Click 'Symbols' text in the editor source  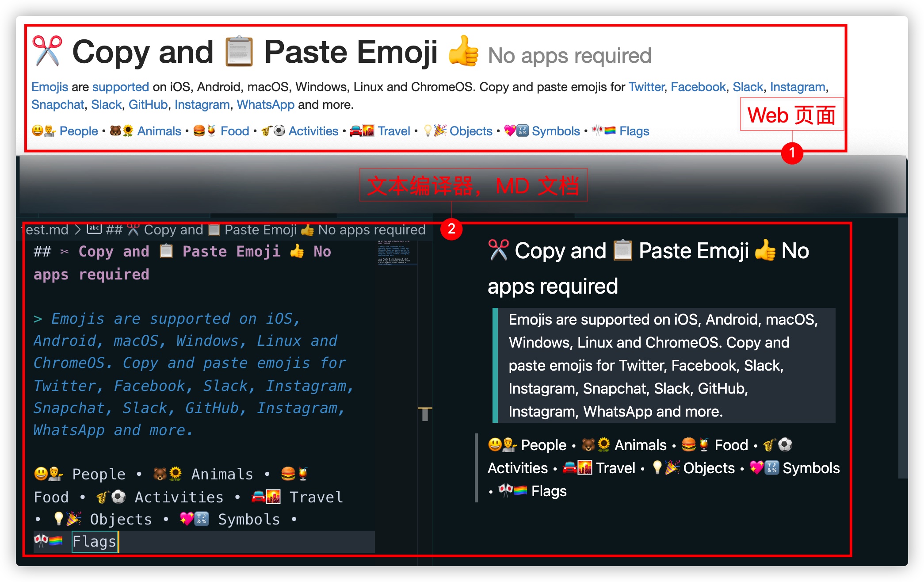249,519
